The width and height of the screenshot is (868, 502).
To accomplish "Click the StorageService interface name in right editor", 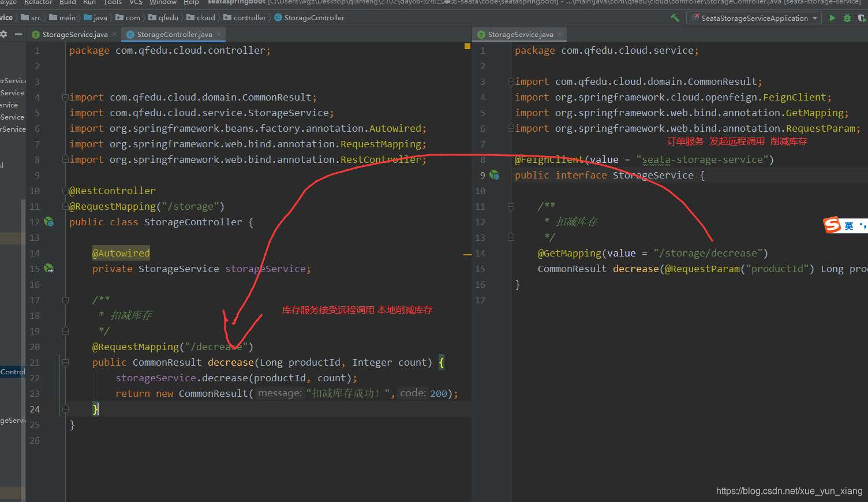I will [x=653, y=175].
